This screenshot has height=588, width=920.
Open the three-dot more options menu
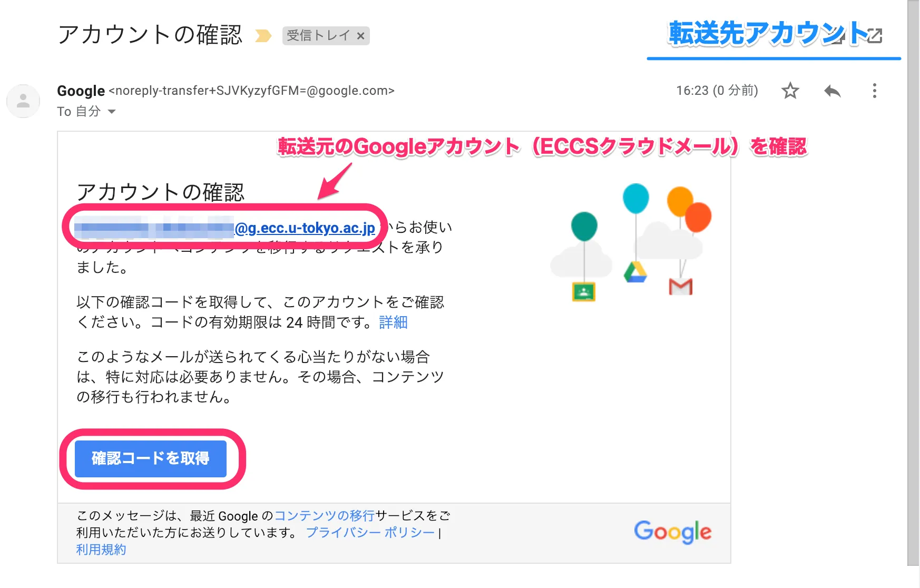[x=874, y=91]
